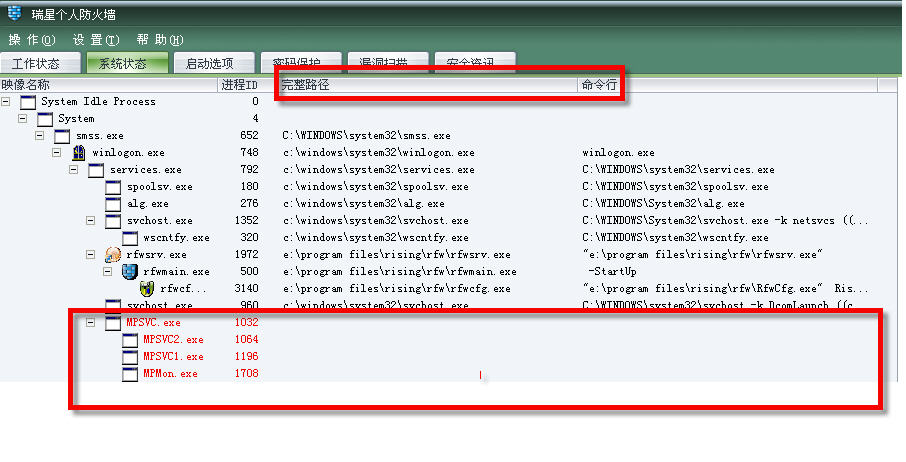Viewport: 906px width, 462px height.
Task: Click the rfwcf... config icon
Action: tap(147, 289)
